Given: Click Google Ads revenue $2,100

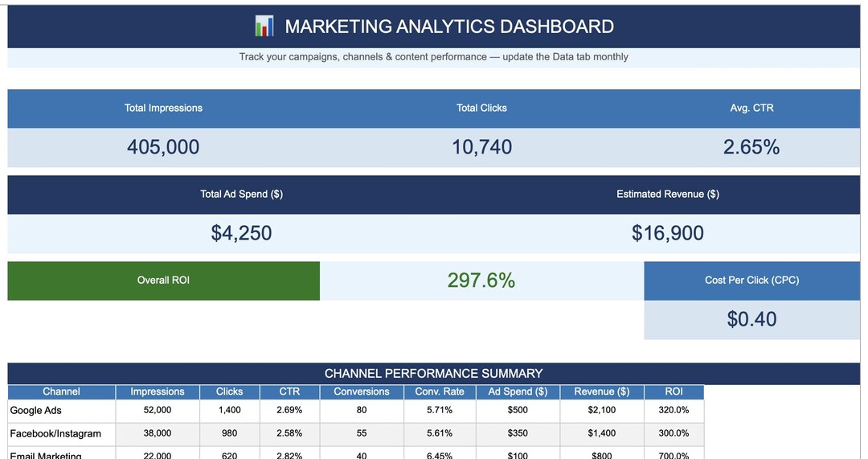Looking at the screenshot, I should coord(602,410).
